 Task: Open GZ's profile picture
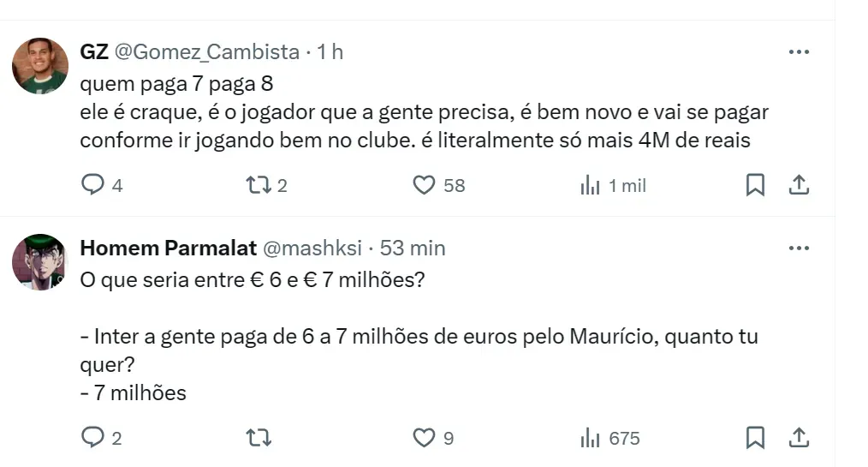pos(40,66)
